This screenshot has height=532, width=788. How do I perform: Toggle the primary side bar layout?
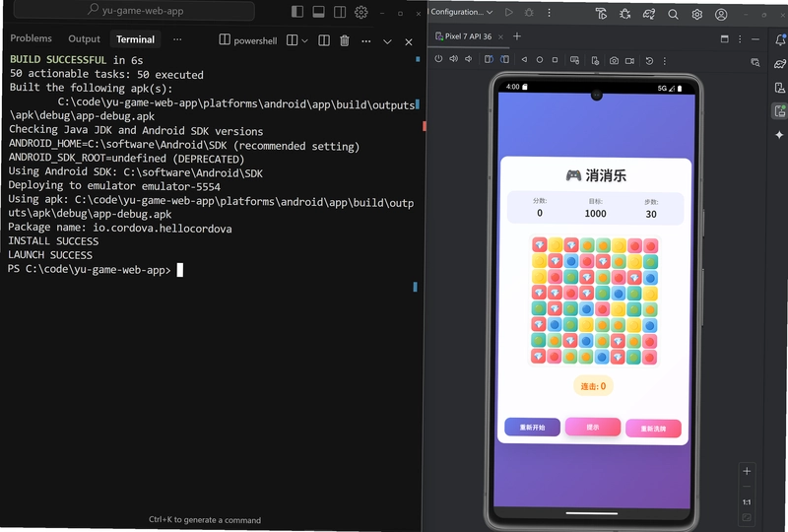pos(297,12)
